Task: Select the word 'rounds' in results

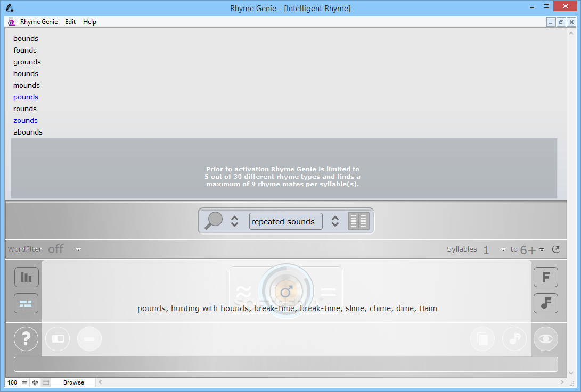Action: (25, 109)
